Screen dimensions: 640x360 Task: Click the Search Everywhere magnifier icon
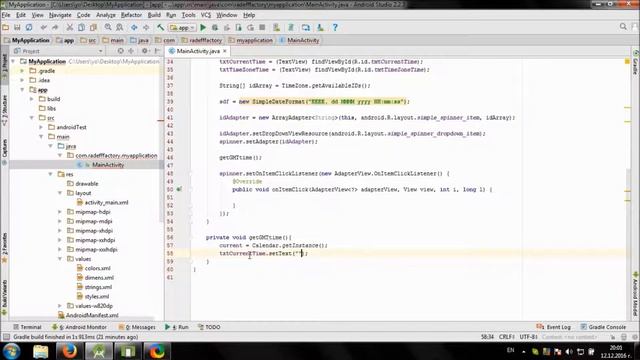click(x=623, y=27)
